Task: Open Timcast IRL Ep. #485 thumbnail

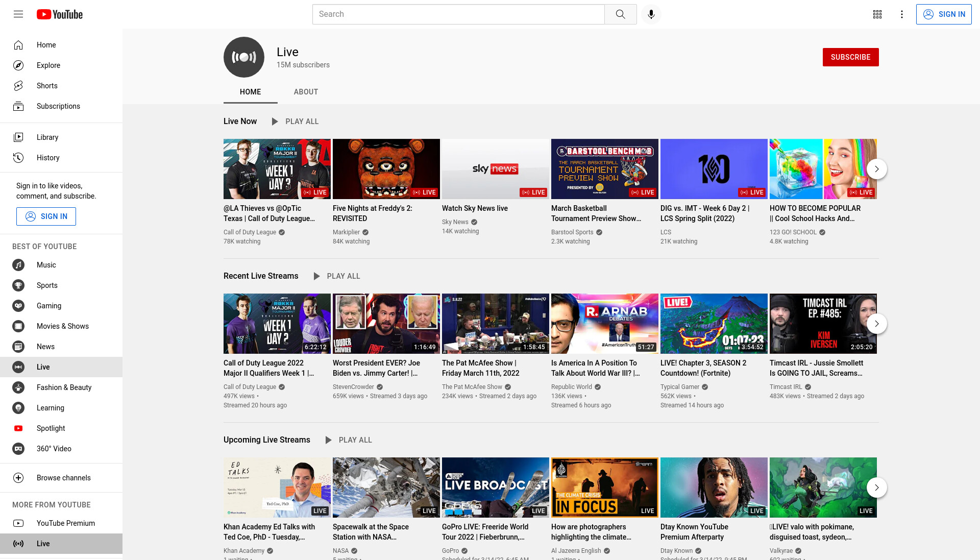Action: 823,324
